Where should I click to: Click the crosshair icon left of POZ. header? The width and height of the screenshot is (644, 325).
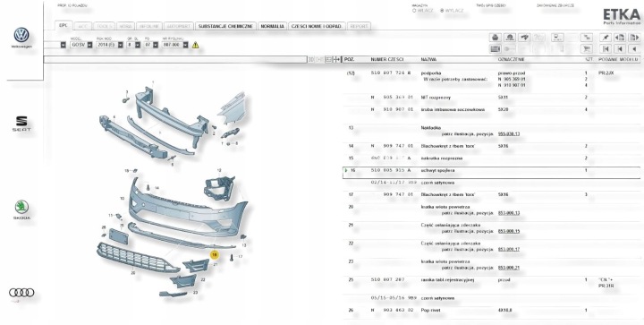pos(337,60)
